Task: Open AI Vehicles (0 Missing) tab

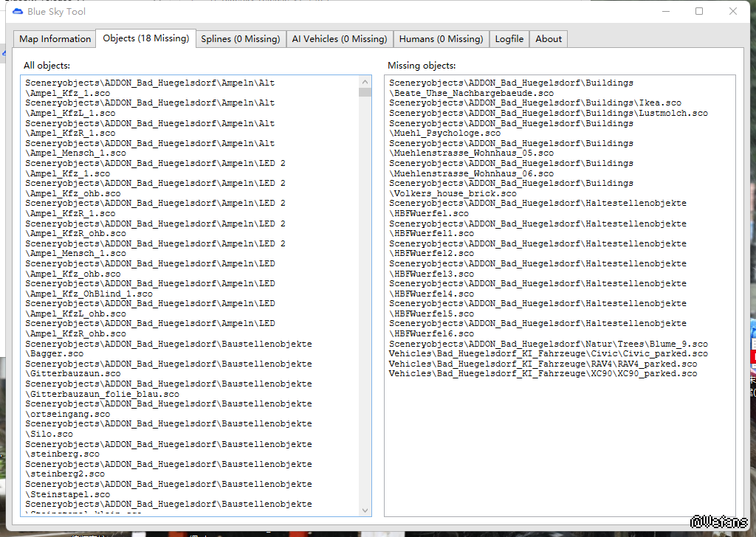Action: tap(340, 39)
